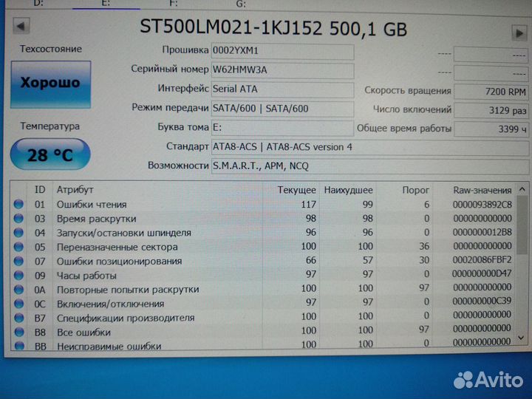Click the Наихудшее column header
This screenshot has width=532, height=399.
point(349,190)
